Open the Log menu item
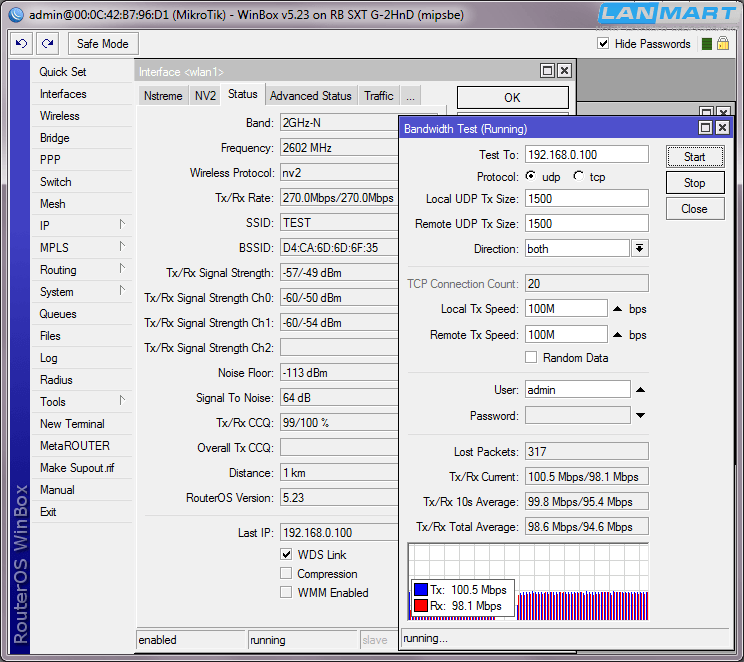Screen dimensions: 744x662 click(x=82, y=358)
